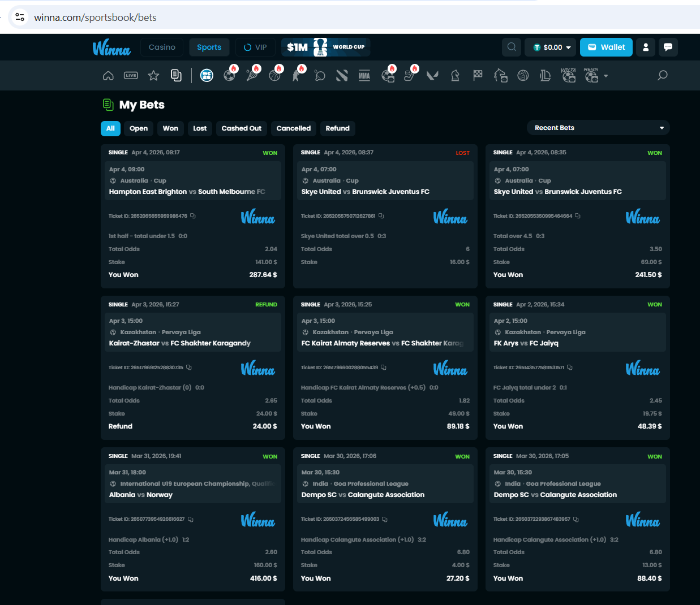
Task: Open FK Arys vs FC Jaiyq match
Action: click(x=526, y=343)
